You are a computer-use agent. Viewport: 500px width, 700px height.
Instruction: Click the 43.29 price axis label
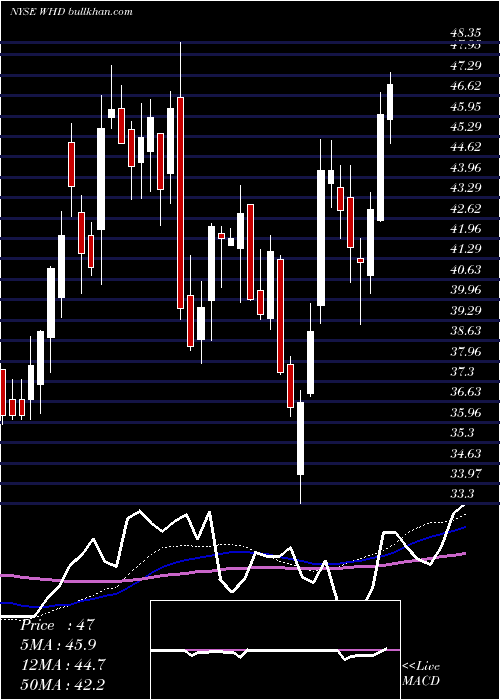pos(465,188)
